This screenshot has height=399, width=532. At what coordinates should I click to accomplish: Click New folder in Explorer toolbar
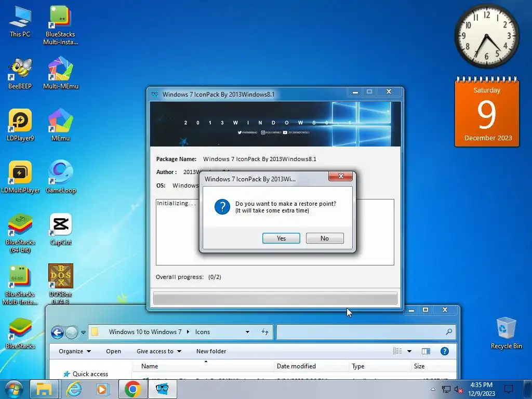211,351
